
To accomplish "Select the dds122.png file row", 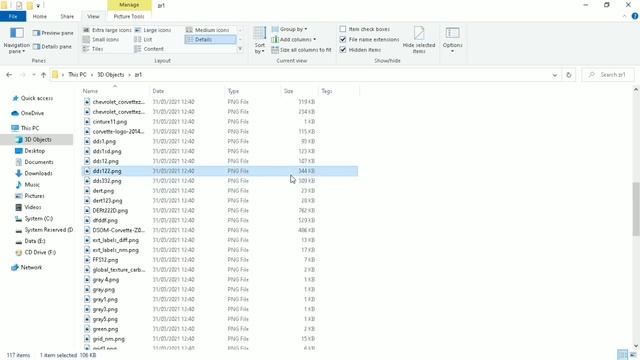I will (220, 171).
